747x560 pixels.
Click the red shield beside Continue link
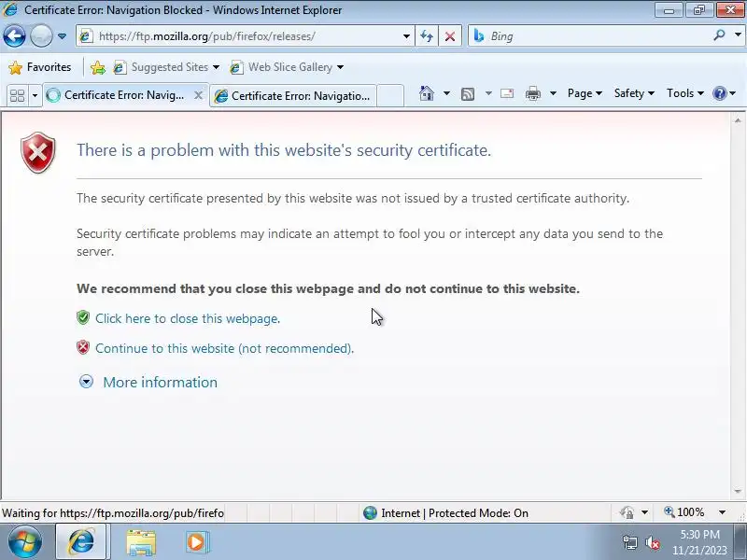pyautogui.click(x=83, y=347)
